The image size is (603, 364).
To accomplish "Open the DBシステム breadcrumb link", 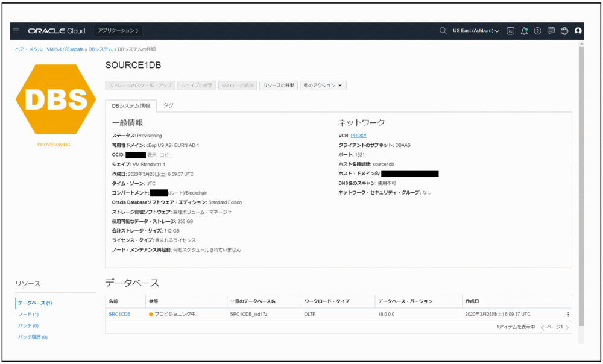I will 101,49.
